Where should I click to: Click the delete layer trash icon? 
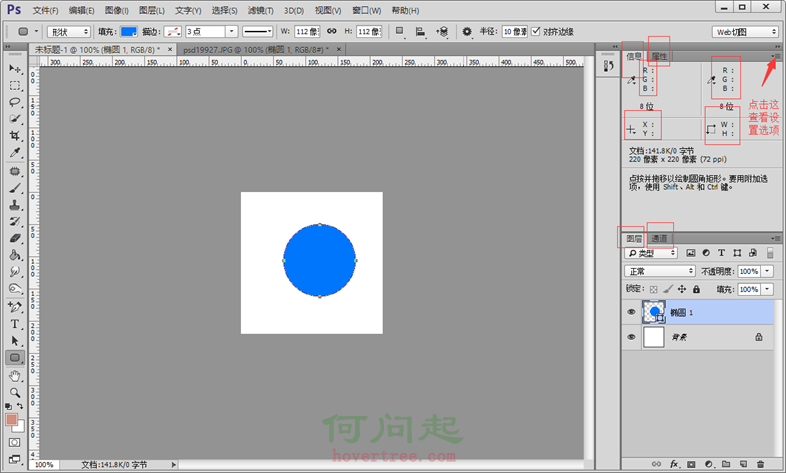(761, 465)
